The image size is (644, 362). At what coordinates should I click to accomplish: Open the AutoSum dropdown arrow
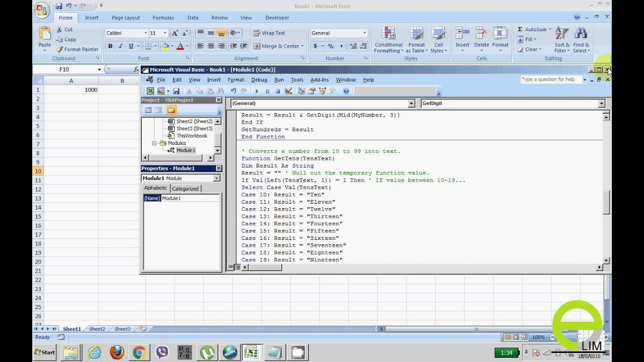point(550,30)
